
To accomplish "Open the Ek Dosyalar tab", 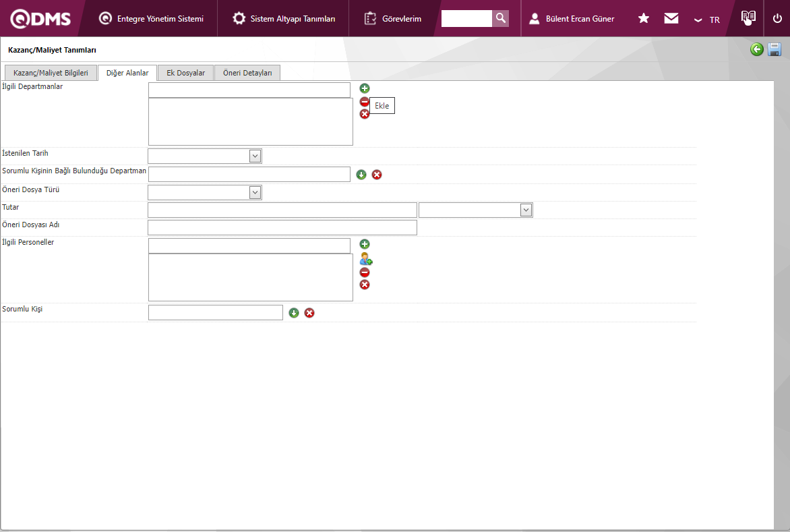I will click(186, 73).
